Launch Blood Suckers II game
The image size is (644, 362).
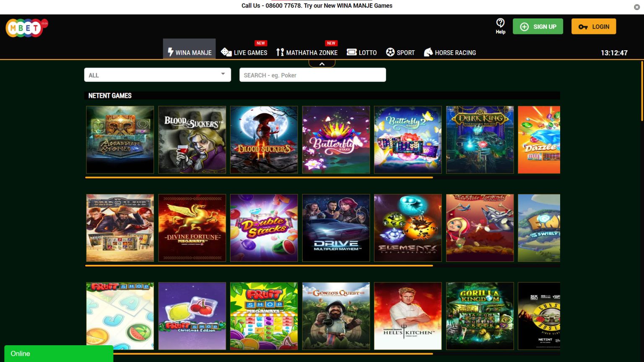click(264, 140)
